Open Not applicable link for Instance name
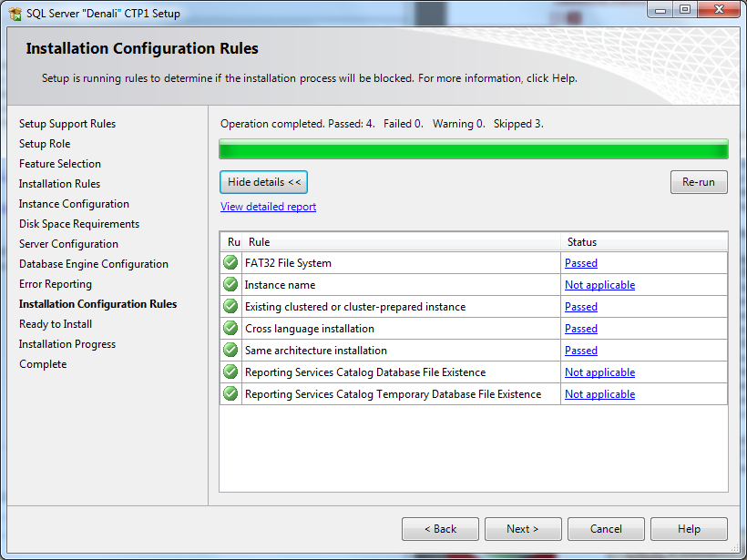Screen dimensions: 747x560 coord(599,285)
